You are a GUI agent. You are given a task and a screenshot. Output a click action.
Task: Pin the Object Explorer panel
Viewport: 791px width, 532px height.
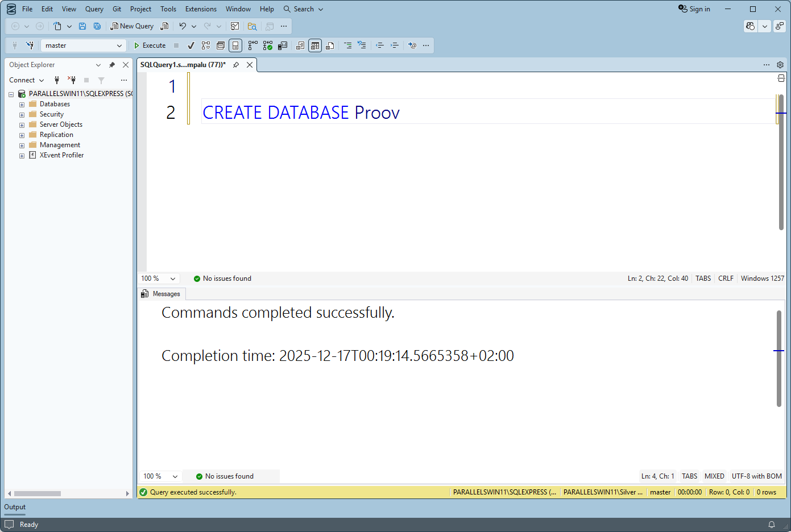(x=112, y=65)
